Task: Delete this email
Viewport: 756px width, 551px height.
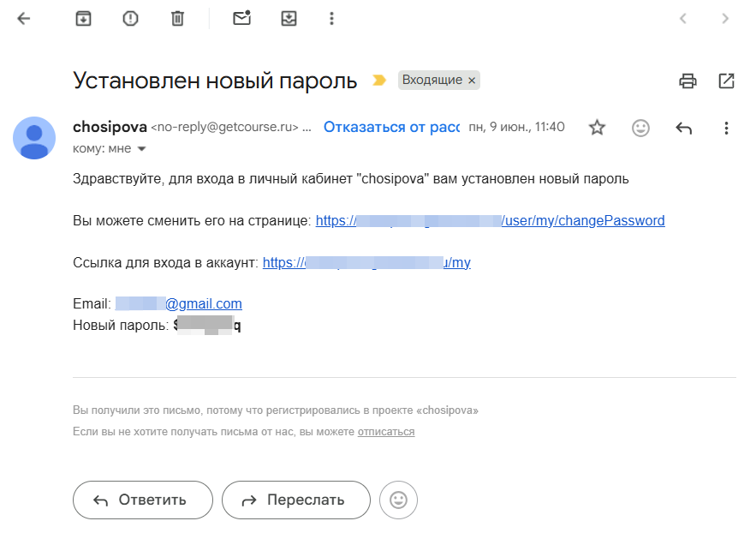Action: tap(177, 17)
